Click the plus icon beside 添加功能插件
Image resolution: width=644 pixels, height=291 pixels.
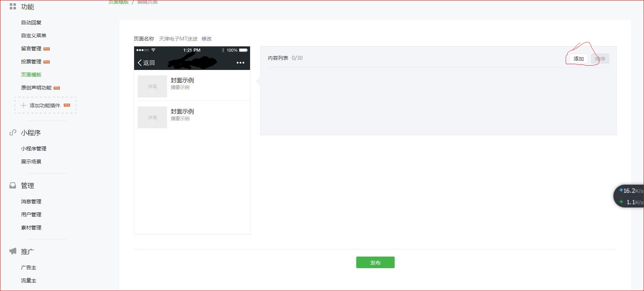[24, 105]
